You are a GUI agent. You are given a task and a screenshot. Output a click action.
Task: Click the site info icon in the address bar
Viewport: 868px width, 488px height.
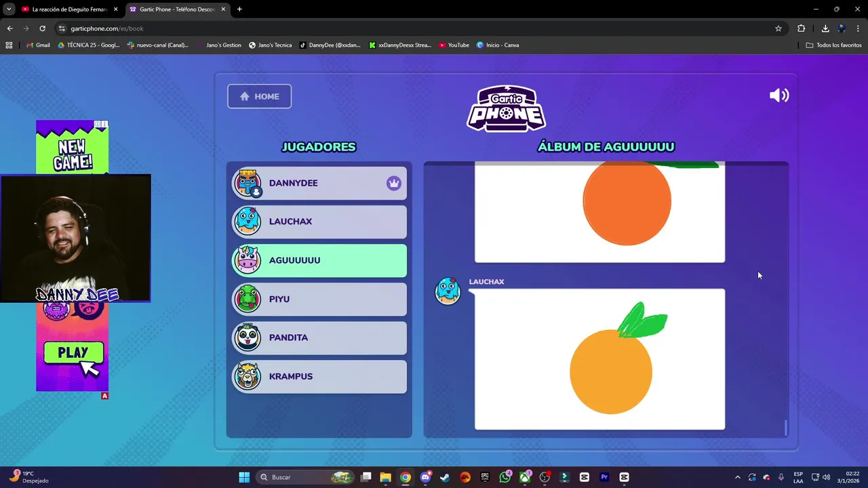click(x=62, y=28)
